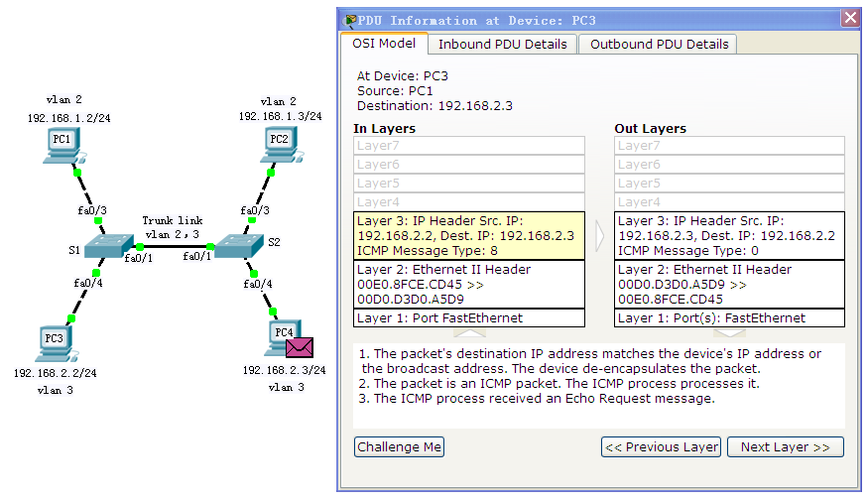The height and width of the screenshot is (499, 868).
Task: Click the 192.168.2.2/24 label below PC3
Action: tap(56, 373)
